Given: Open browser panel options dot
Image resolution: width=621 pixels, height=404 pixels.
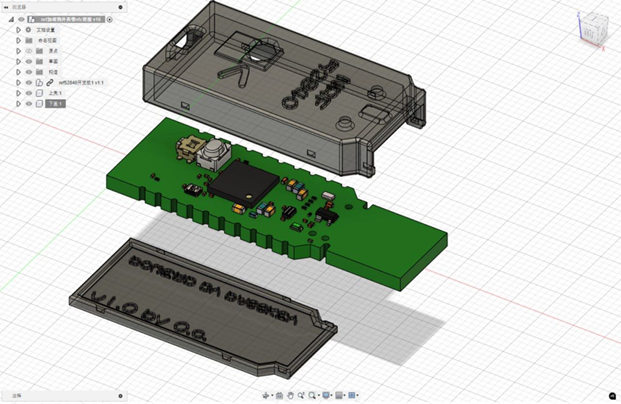Looking at the screenshot, I should pyautogui.click(x=121, y=7).
